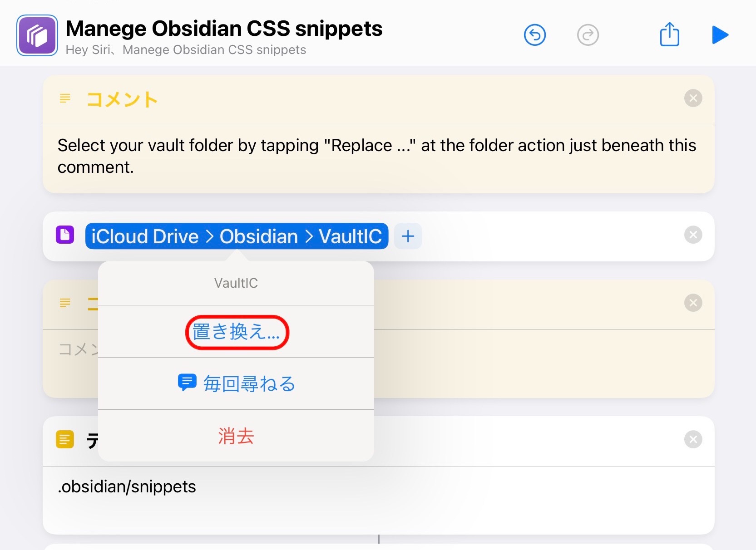Select the purple shortcut app icon
Image resolution: width=756 pixels, height=550 pixels.
coord(37,35)
